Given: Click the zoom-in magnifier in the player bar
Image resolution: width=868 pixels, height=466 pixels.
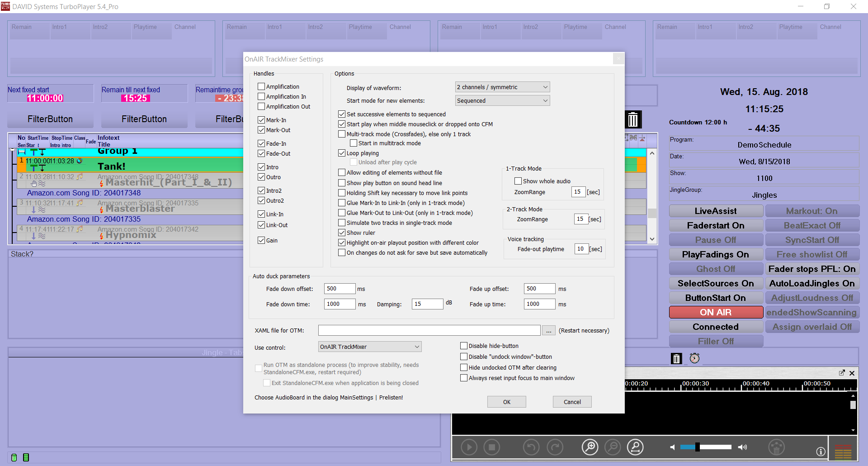Looking at the screenshot, I should tap(590, 447).
